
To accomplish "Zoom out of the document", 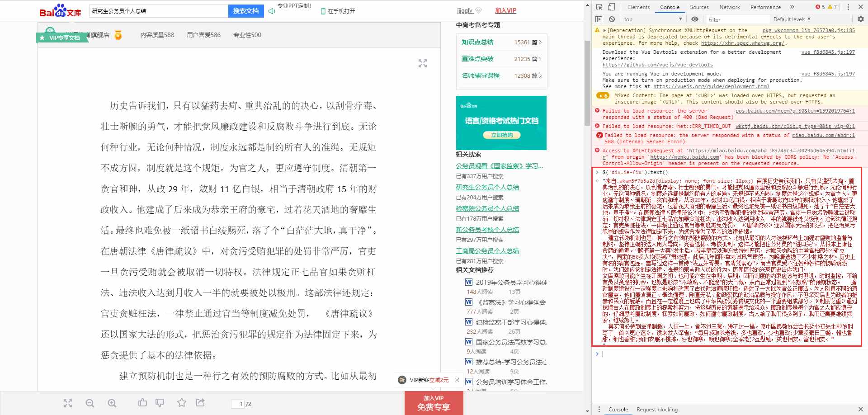I will (x=90, y=403).
